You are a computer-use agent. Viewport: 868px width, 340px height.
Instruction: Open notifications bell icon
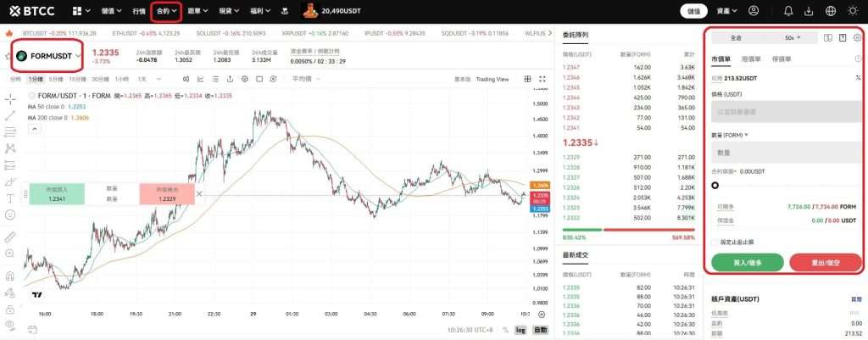coord(789,10)
